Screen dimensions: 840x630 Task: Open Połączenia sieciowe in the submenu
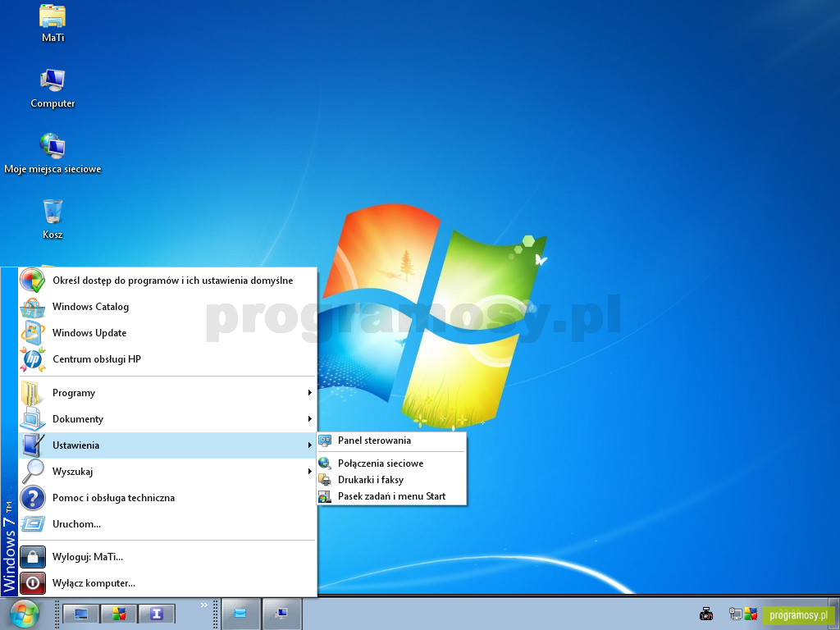click(391, 463)
